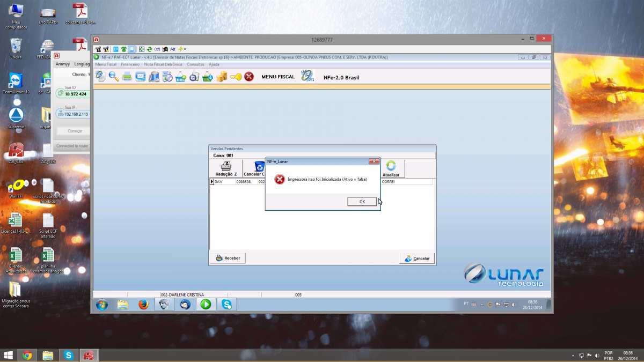Open the Nota Fiscal Eletrônica menu
Viewport: 644px width, 362px height.
pyautogui.click(x=163, y=64)
